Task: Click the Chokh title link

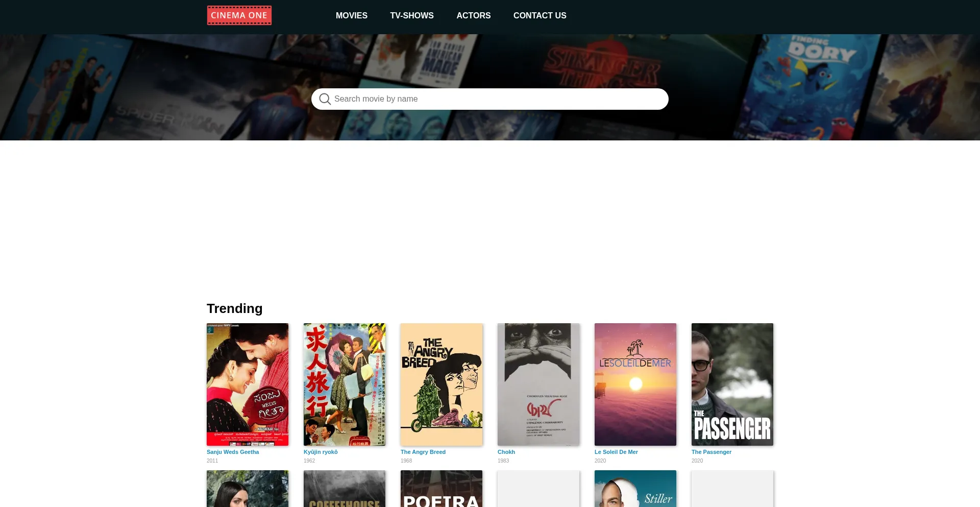Action: [506, 452]
